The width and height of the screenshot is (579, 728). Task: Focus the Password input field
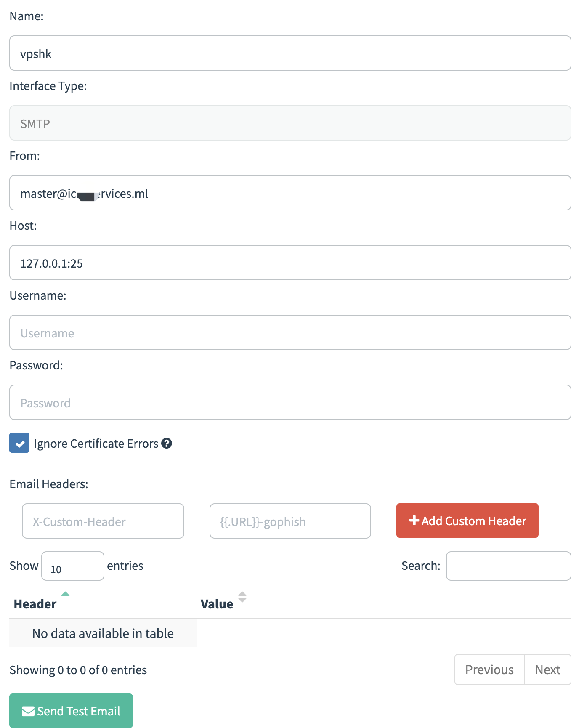coord(290,402)
